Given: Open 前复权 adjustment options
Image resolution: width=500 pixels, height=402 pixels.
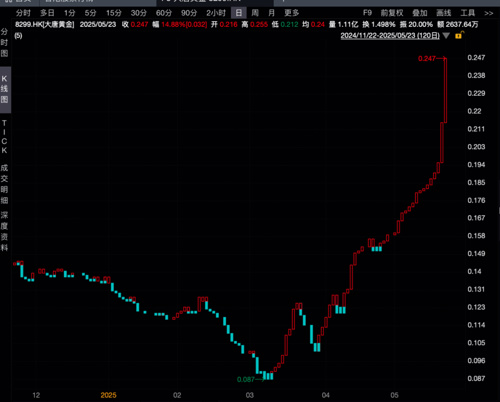Looking at the screenshot, I should coord(392,13).
